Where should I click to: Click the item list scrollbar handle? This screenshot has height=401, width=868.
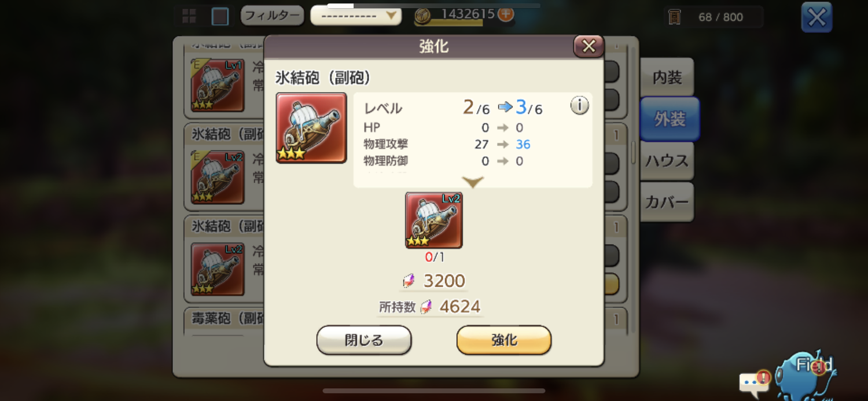point(633,152)
